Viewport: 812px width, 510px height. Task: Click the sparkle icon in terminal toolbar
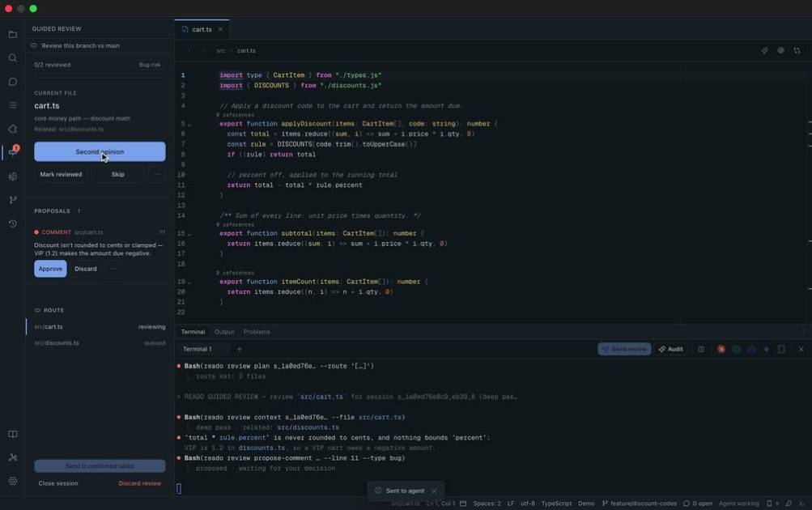pyautogui.click(x=767, y=349)
